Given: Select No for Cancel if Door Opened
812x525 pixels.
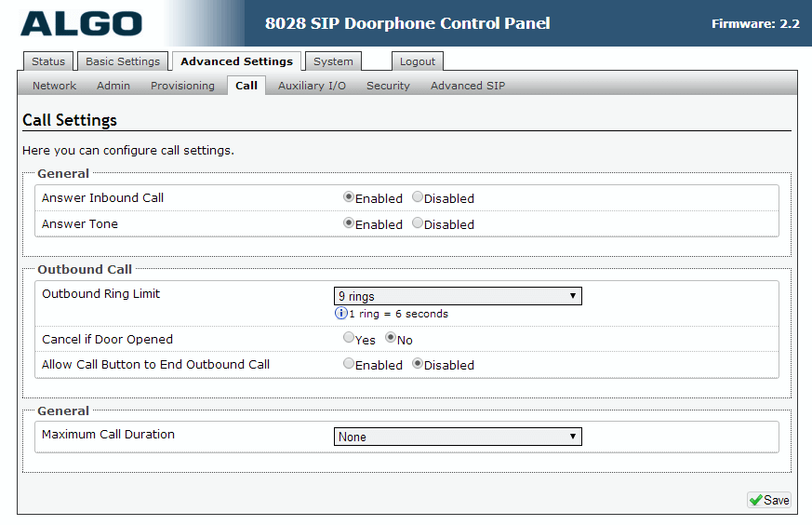Looking at the screenshot, I should (391, 337).
